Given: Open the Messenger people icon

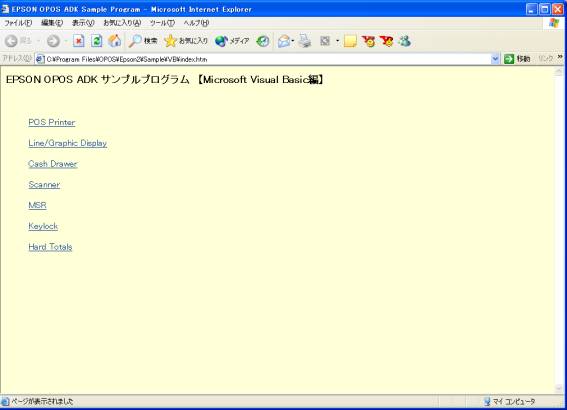Looking at the screenshot, I should [405, 41].
